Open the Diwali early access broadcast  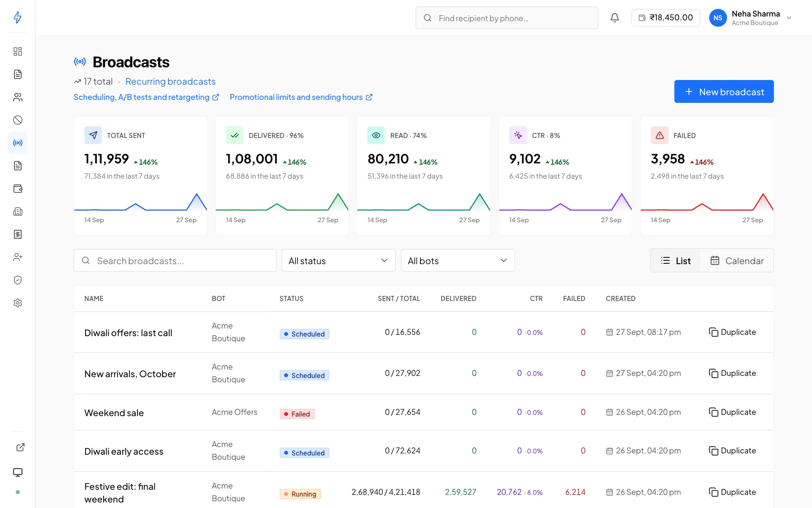123,451
